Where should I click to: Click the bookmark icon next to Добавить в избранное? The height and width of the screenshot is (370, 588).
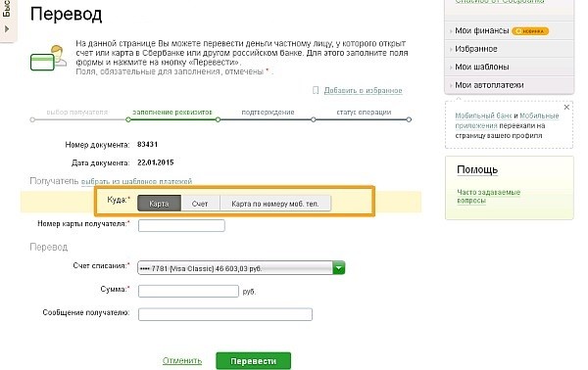click(316, 90)
